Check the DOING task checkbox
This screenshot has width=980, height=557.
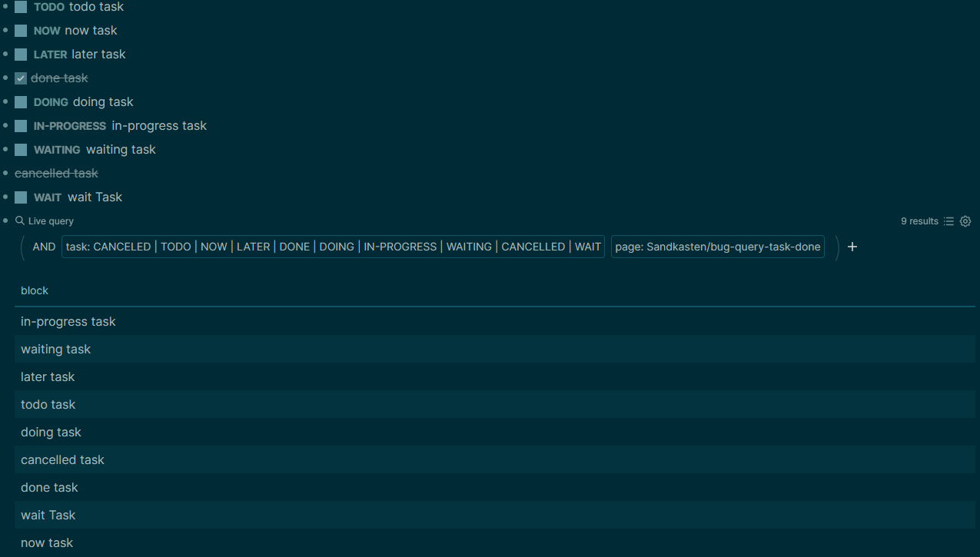pos(20,101)
